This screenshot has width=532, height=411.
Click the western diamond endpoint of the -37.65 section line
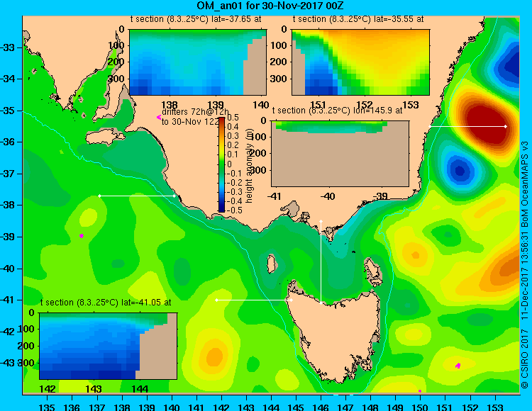99,196
